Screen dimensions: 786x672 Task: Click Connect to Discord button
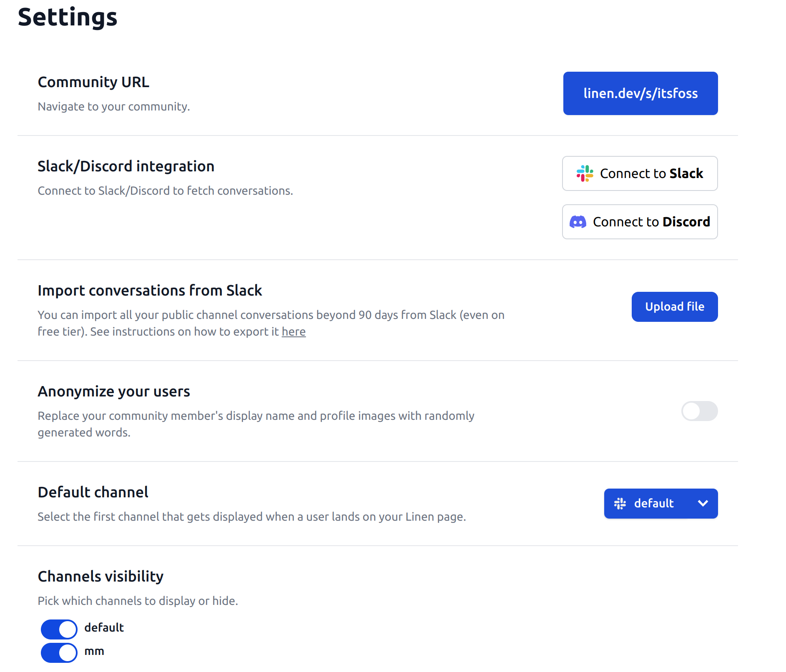640,222
